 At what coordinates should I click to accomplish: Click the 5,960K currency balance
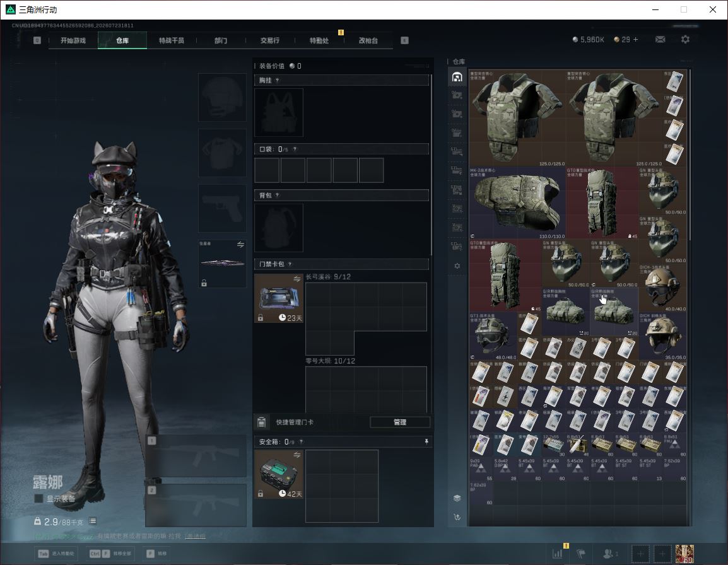(588, 40)
